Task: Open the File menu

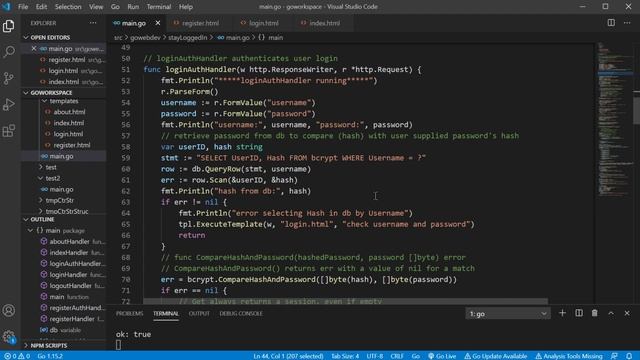Action: click(x=23, y=7)
